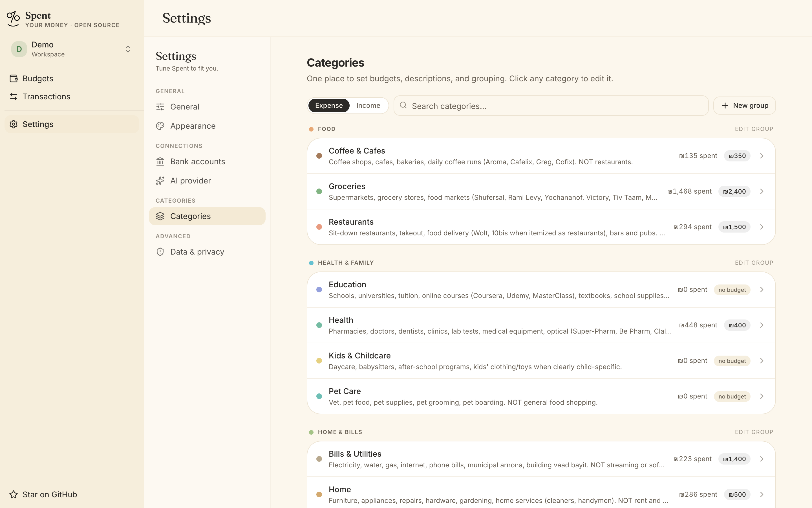
Task: Expand the Health row chevron
Action: 762,325
